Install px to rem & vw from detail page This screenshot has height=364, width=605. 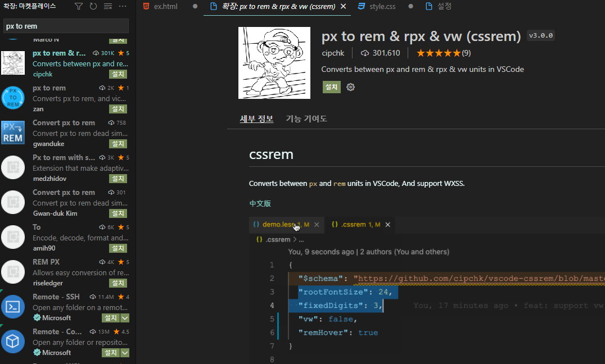pos(331,87)
